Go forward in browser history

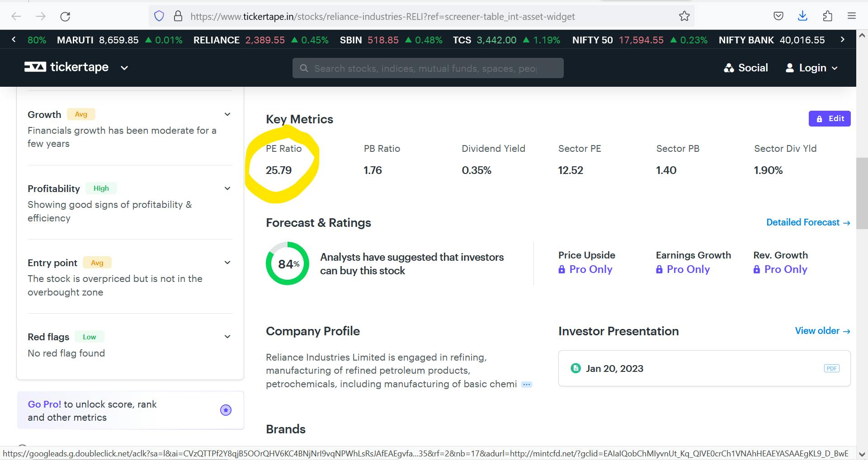coord(41,16)
